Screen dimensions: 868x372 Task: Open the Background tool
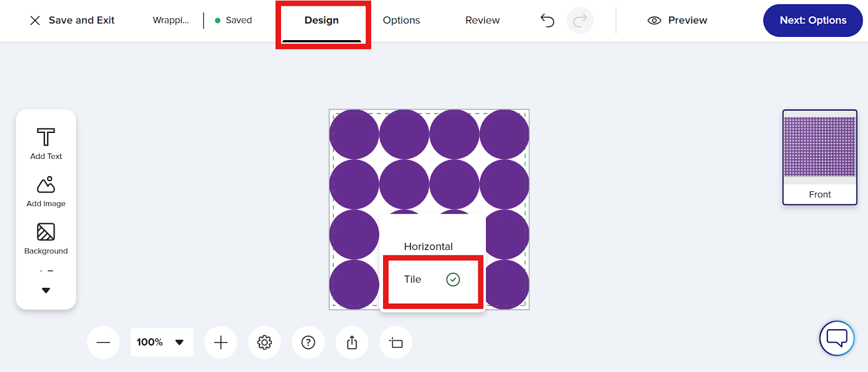pyautogui.click(x=46, y=238)
